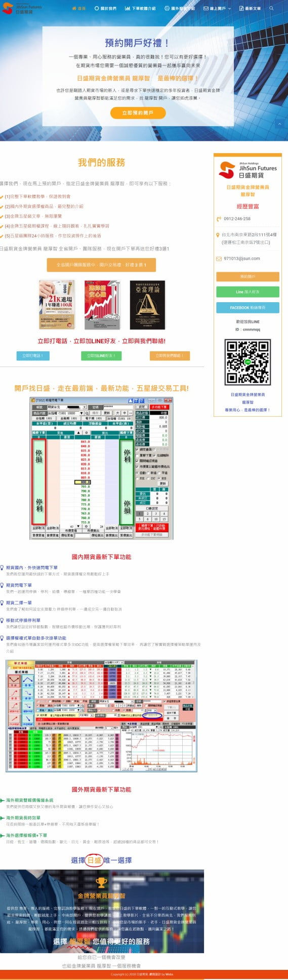Click the 移動式停損停利單 heading
288x980 pixels.
click(x=23, y=621)
